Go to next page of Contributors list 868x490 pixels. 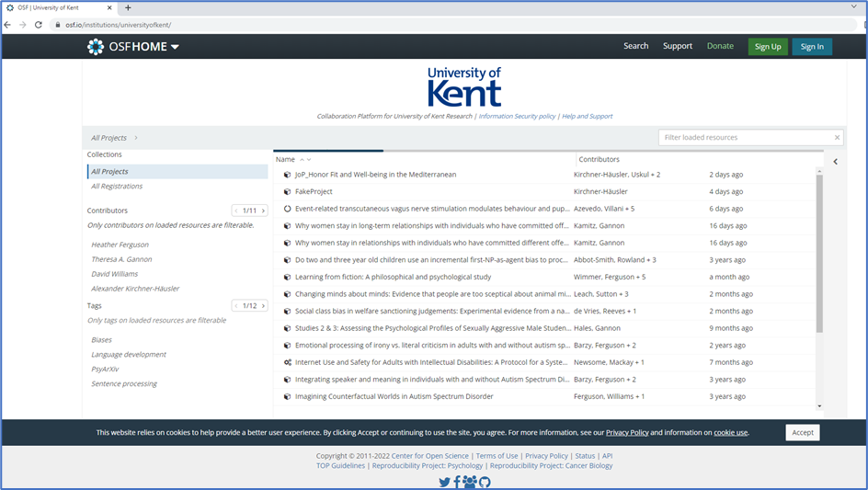(x=263, y=211)
